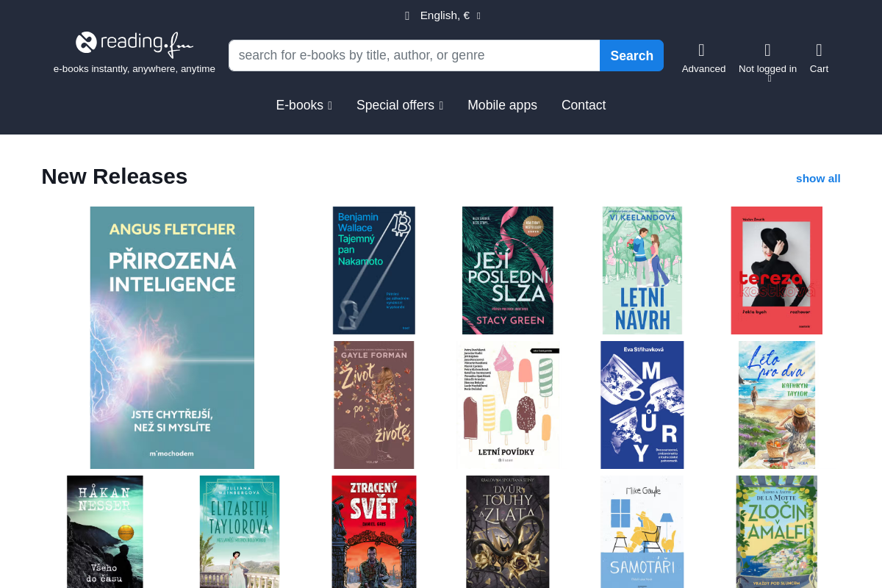Open the English, € language selector
Screen dimensions: 882x588
click(442, 15)
